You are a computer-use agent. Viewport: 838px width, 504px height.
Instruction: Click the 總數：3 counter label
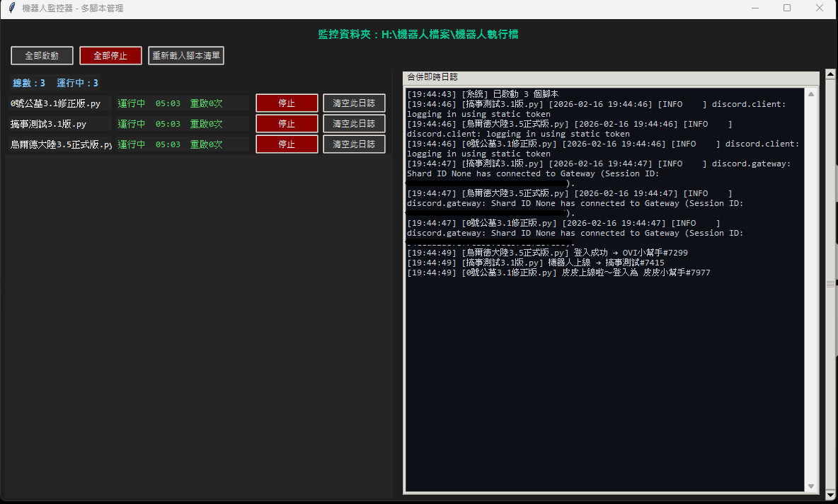pyautogui.click(x=29, y=83)
